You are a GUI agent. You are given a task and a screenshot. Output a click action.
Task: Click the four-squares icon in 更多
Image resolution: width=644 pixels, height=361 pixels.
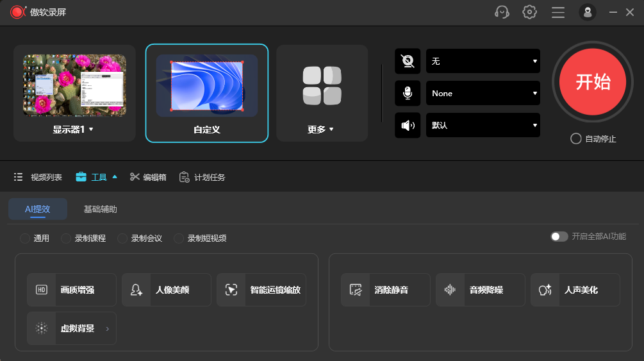coord(322,85)
